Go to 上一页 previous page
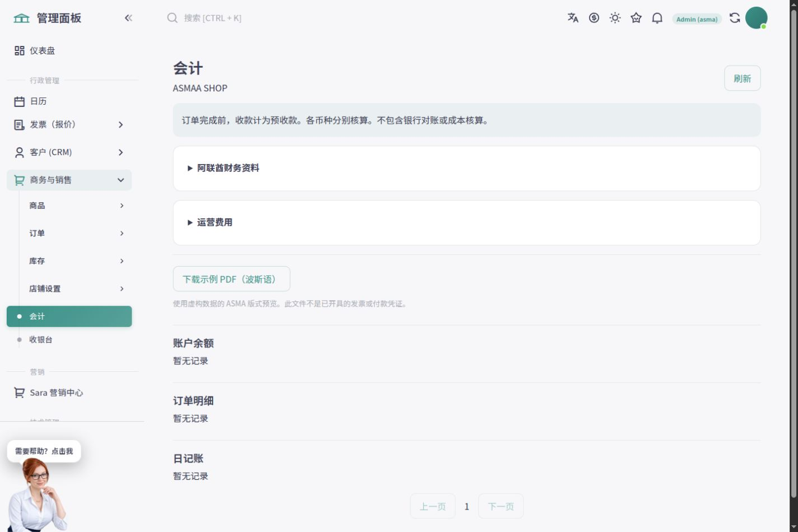The image size is (798, 532). pos(433,506)
